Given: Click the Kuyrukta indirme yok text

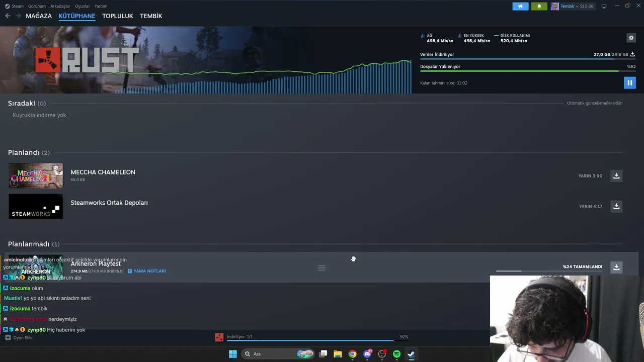Looking at the screenshot, I should click(x=39, y=115).
